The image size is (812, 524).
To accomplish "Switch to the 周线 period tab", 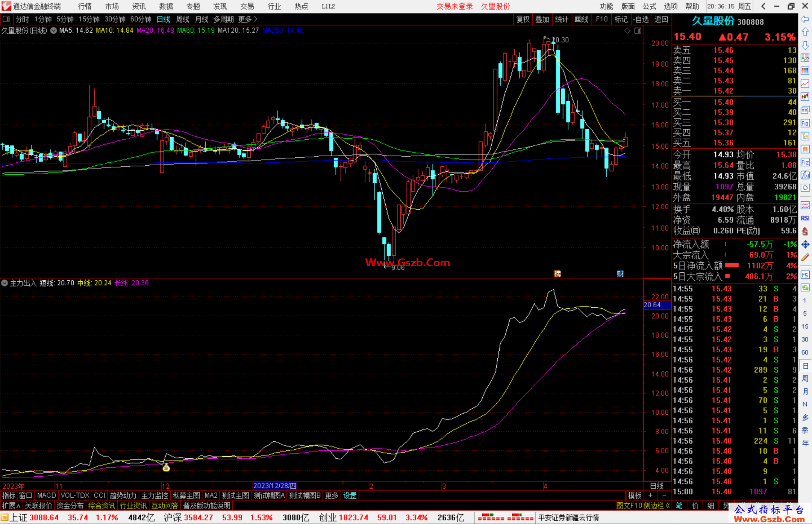I will pos(183,19).
